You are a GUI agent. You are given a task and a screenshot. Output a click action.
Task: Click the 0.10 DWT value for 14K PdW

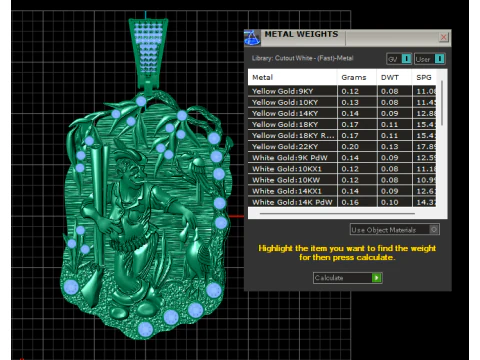point(389,202)
